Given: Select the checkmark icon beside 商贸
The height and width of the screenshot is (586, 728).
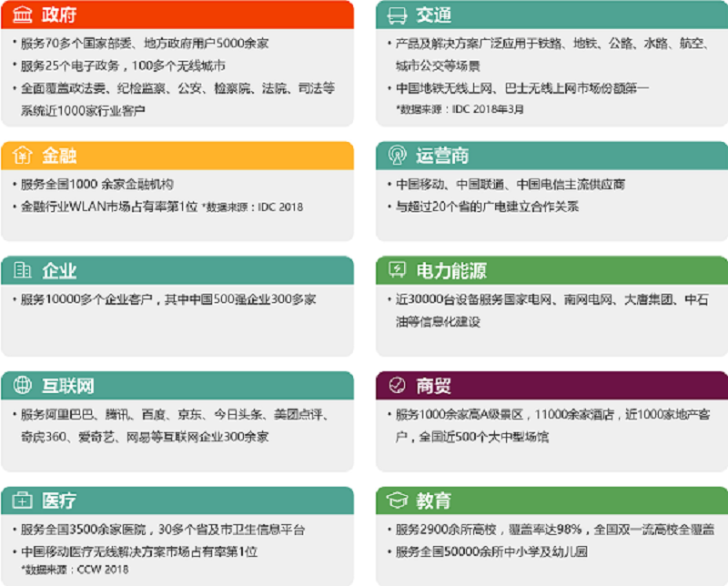Looking at the screenshot, I should click(397, 386).
